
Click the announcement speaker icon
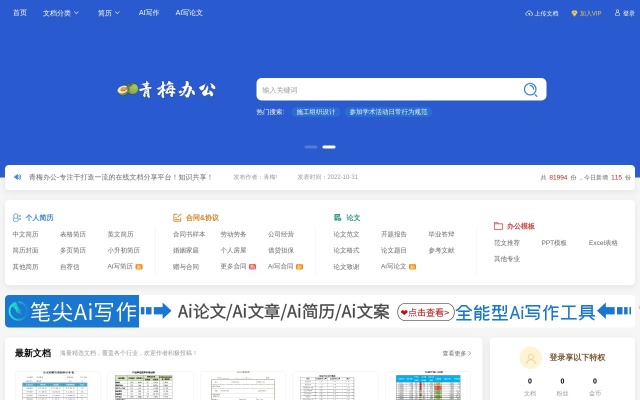click(17, 177)
